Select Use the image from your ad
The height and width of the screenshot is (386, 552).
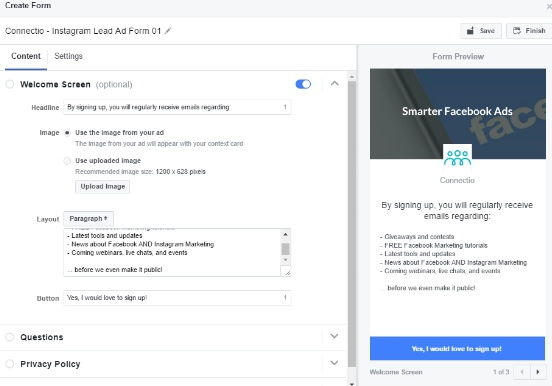[67, 133]
